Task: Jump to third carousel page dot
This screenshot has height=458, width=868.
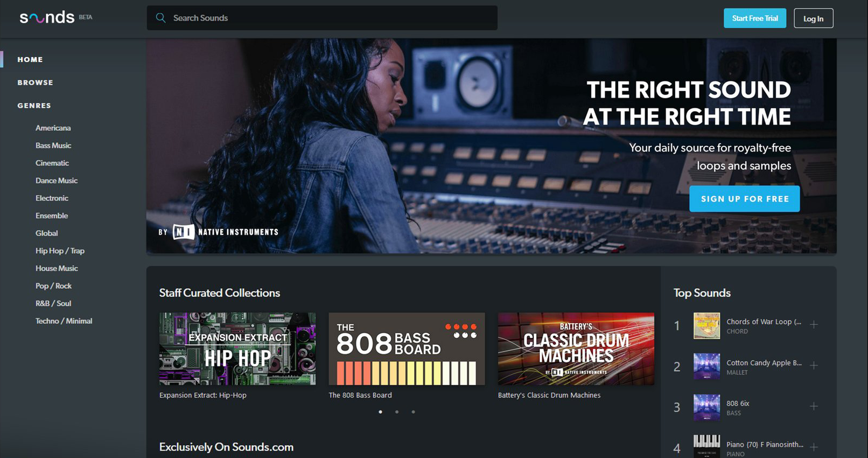Action: (413, 412)
